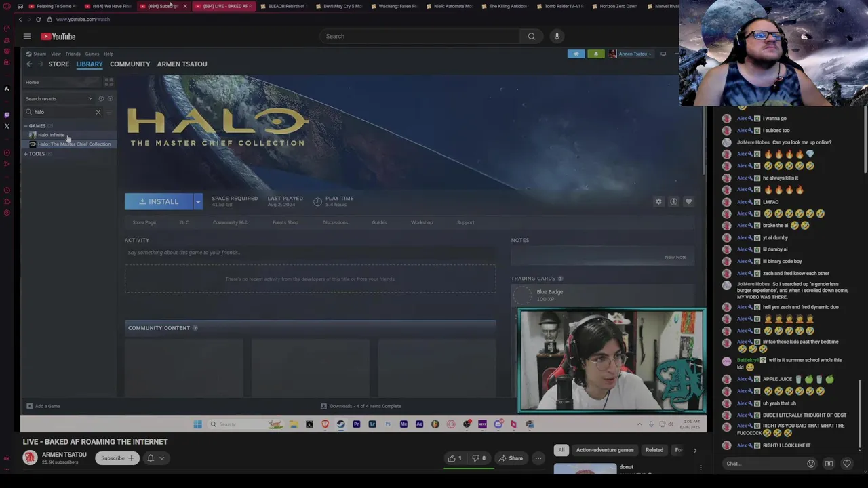Switch Steam library to grid collections view
This screenshot has height=488, width=868.
(x=108, y=82)
